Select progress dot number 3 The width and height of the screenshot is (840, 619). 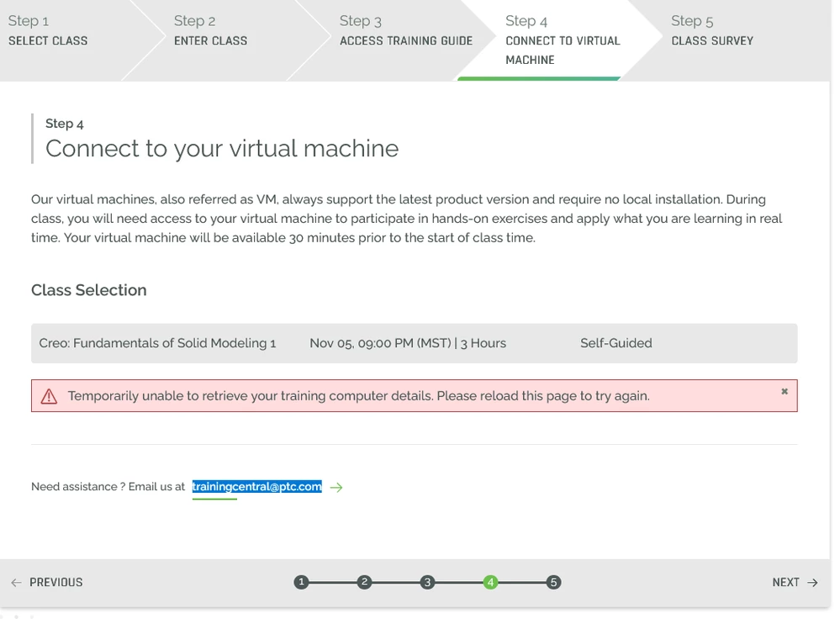[427, 582]
